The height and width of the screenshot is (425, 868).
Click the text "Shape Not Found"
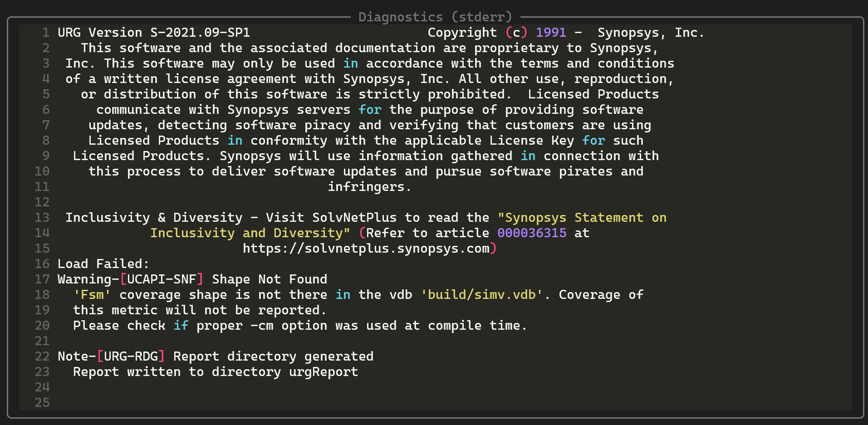(270, 279)
